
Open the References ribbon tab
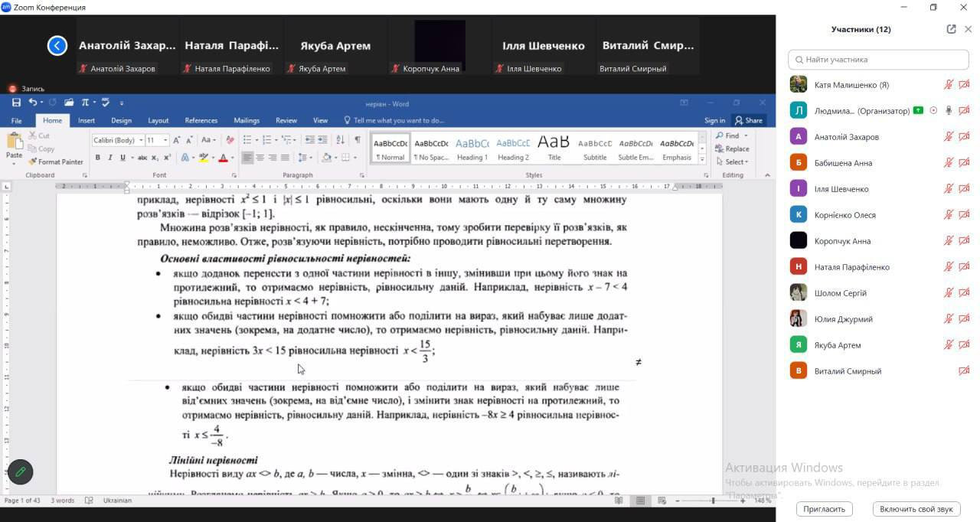pyautogui.click(x=201, y=120)
